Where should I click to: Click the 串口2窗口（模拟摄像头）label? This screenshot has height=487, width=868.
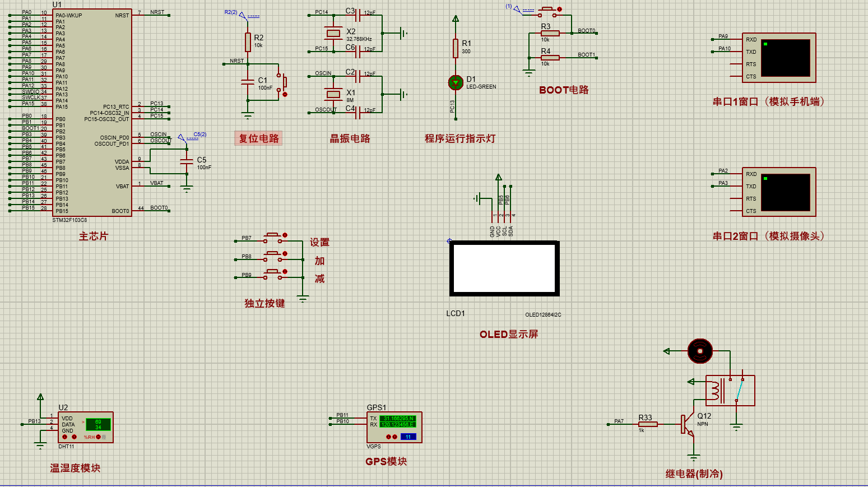[768, 236]
